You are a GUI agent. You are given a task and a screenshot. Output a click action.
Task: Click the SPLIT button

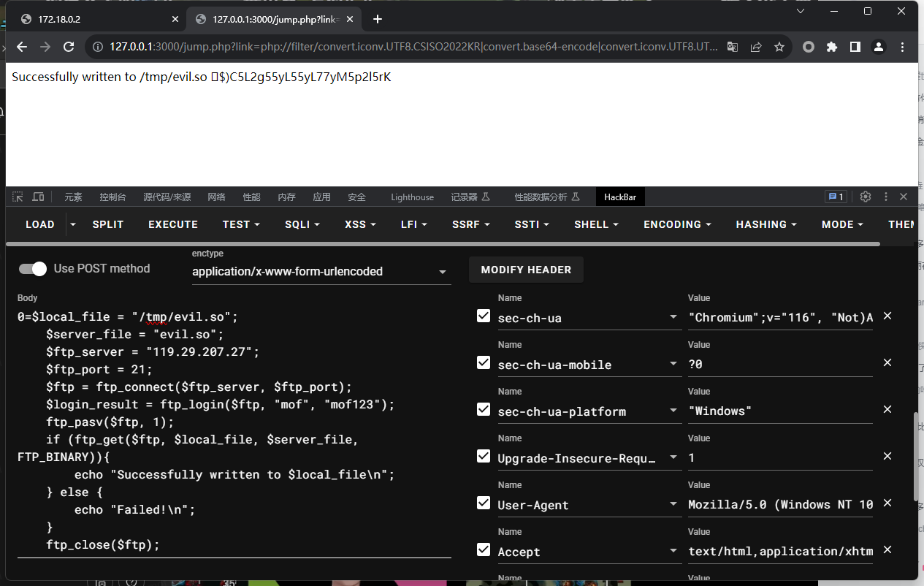coord(108,224)
